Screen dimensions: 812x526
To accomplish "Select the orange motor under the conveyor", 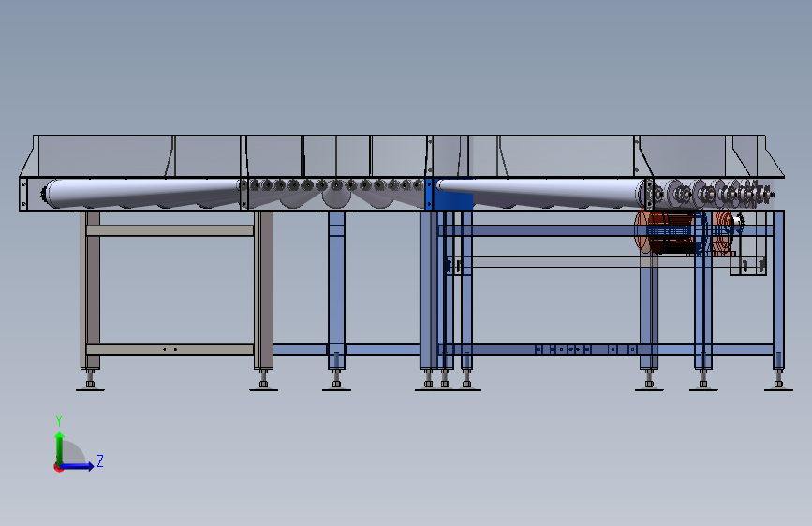I will [685, 232].
